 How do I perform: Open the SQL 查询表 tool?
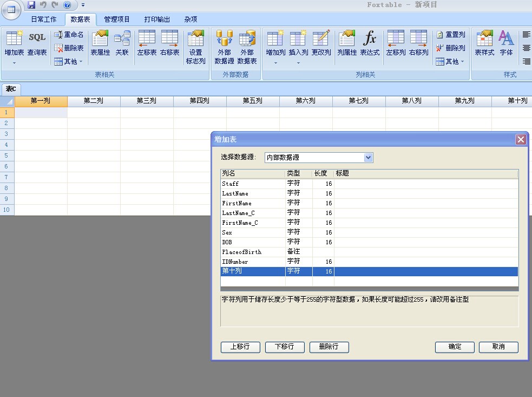[37, 43]
